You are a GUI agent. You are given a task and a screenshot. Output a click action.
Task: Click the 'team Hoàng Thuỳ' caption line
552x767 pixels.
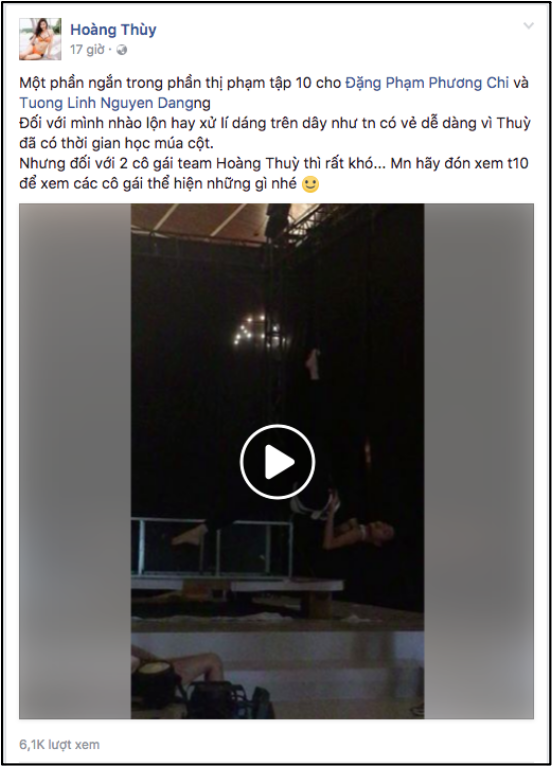(274, 163)
